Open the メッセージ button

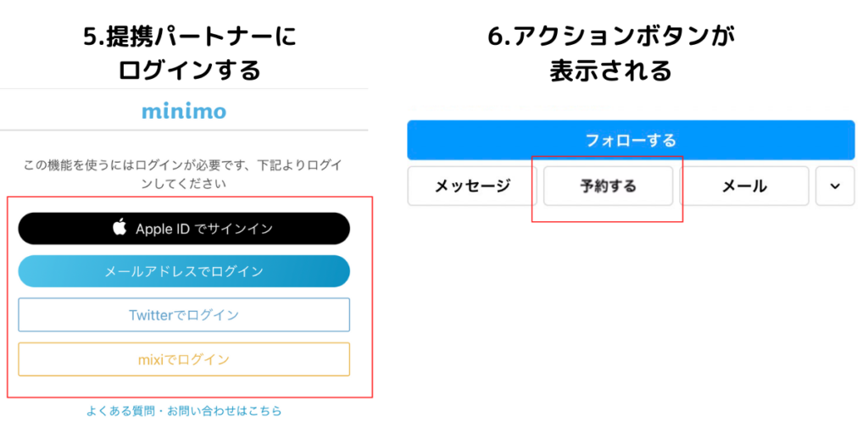[x=472, y=186]
